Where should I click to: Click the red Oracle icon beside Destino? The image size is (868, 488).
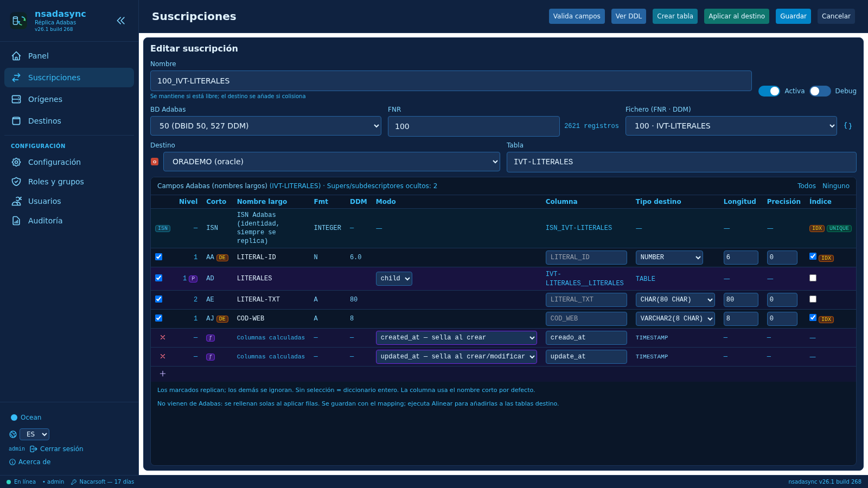pyautogui.click(x=155, y=162)
